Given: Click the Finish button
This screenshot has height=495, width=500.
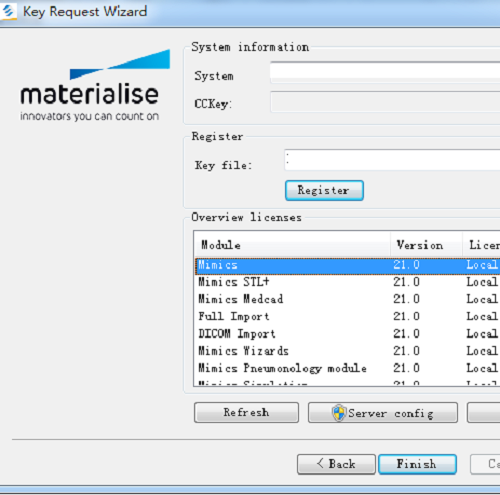Looking at the screenshot, I should click(x=417, y=464).
